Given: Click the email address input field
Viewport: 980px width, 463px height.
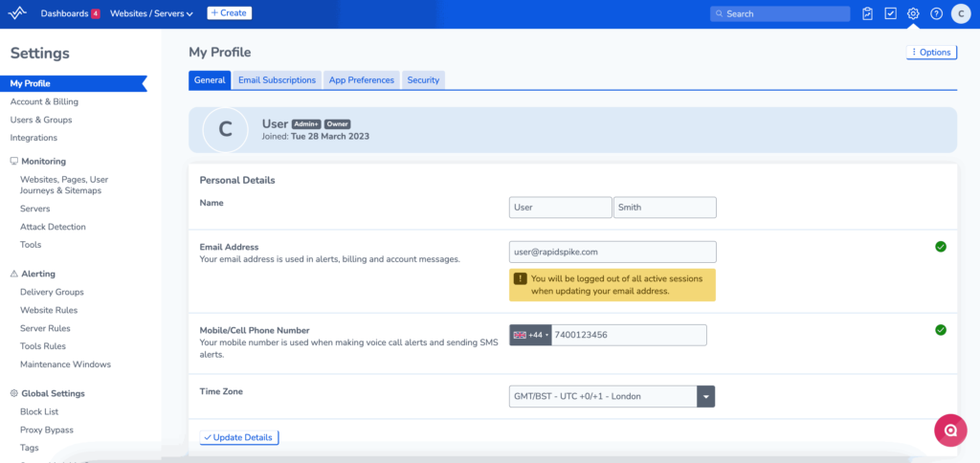Looking at the screenshot, I should [x=612, y=252].
